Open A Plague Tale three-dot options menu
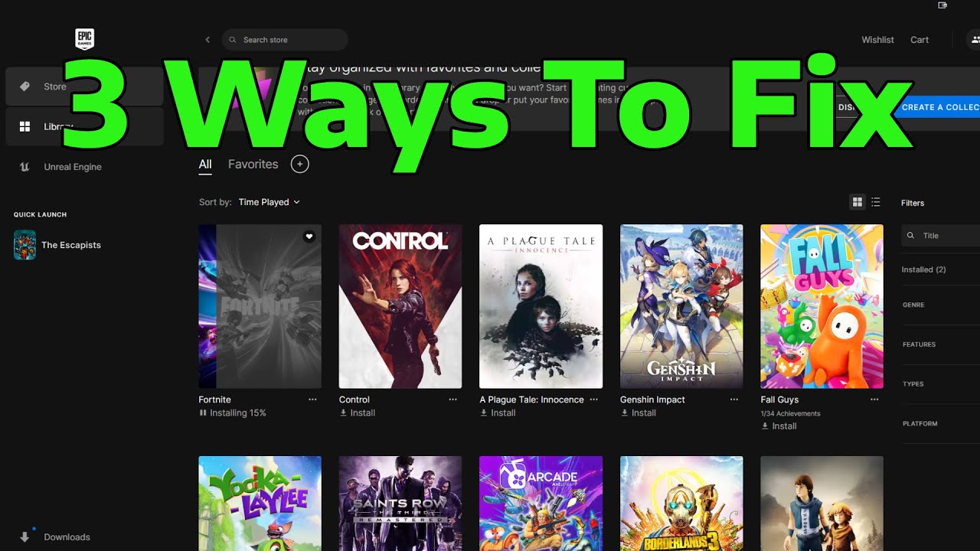 [x=593, y=399]
